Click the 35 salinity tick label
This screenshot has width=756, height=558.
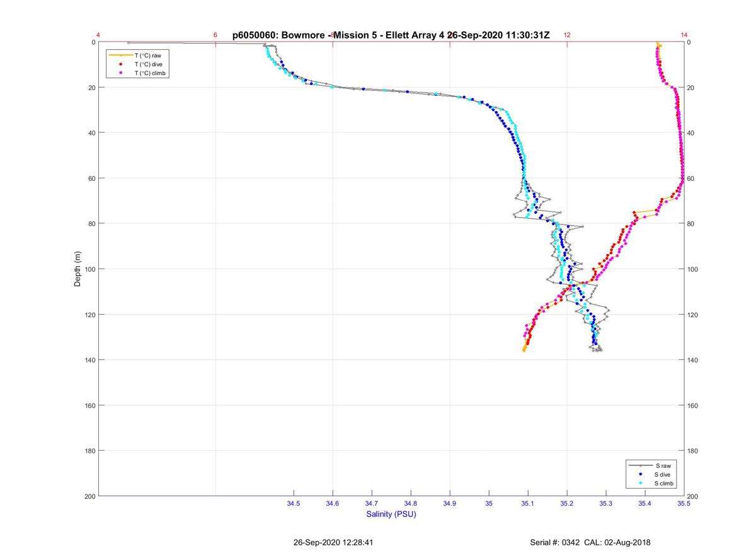pyautogui.click(x=489, y=504)
